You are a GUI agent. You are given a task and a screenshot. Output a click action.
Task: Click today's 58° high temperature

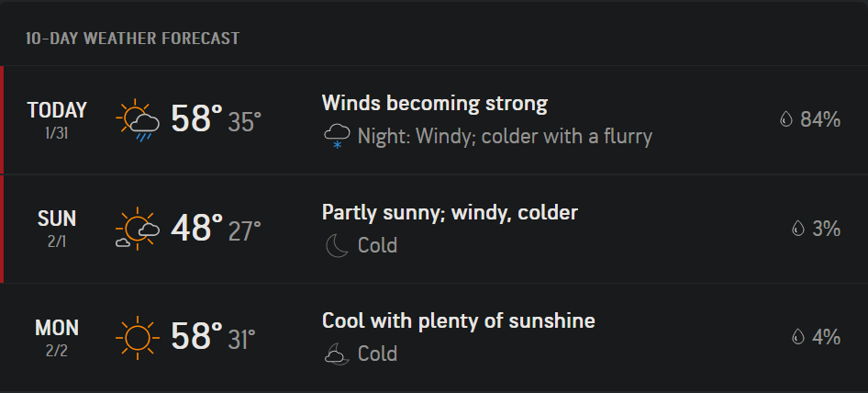[x=196, y=118]
